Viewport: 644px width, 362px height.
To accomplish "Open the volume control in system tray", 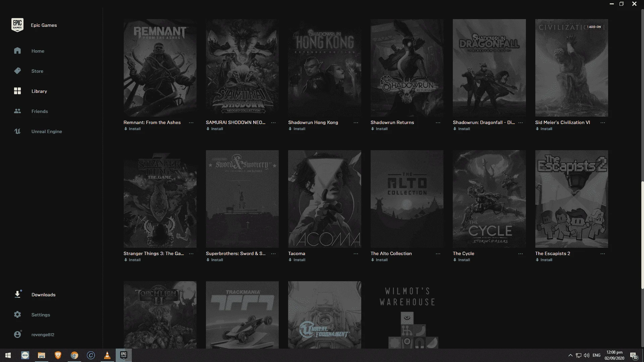I will point(587,355).
